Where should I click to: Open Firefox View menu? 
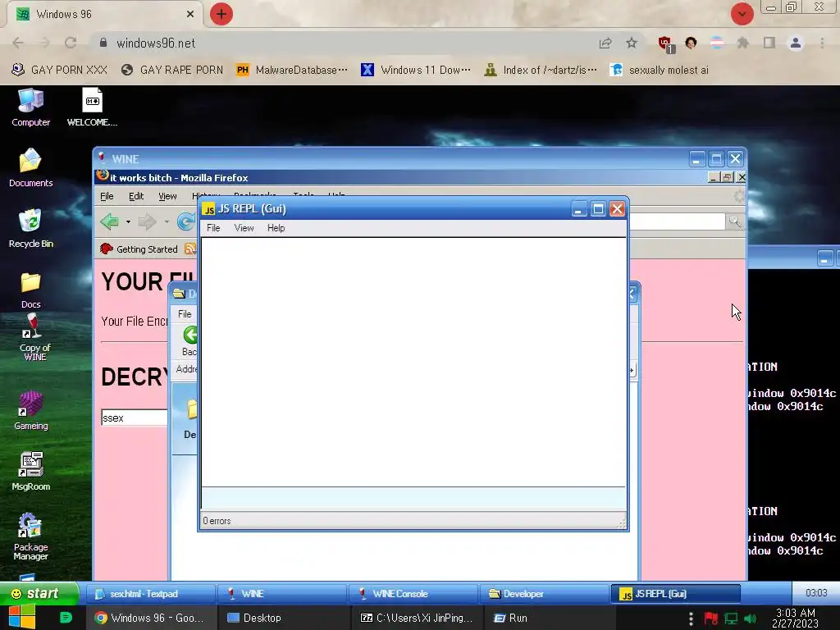167,196
